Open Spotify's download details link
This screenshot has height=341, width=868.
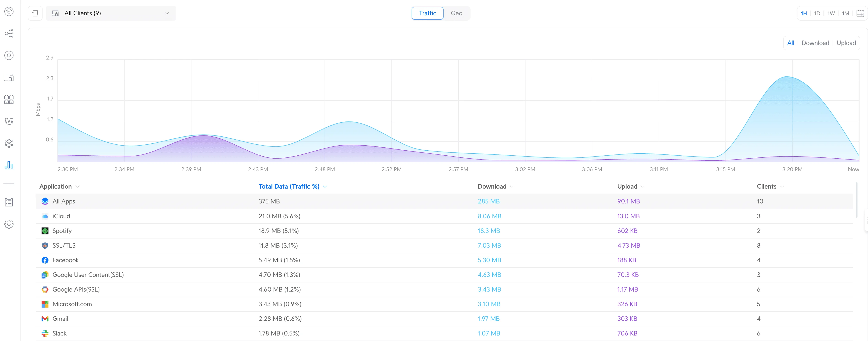[489, 231]
